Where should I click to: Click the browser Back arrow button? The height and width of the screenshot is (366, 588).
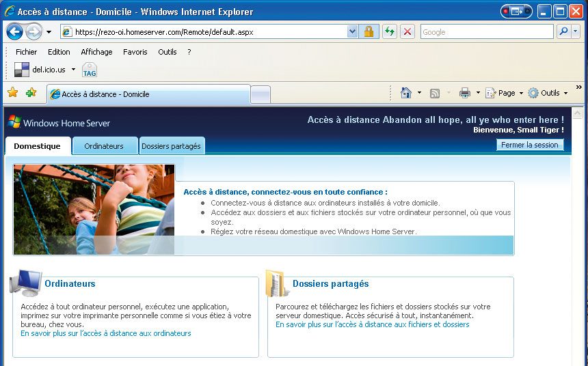(14, 31)
